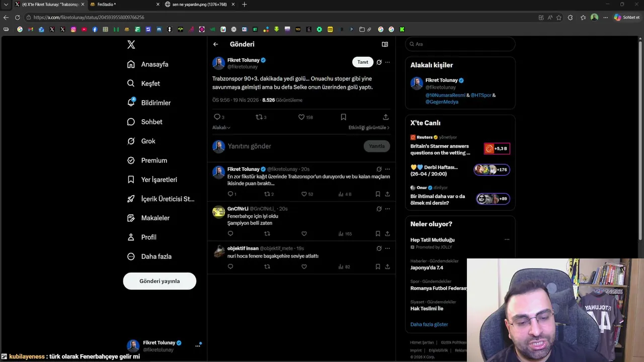Open the reader view icon

[385, 44]
